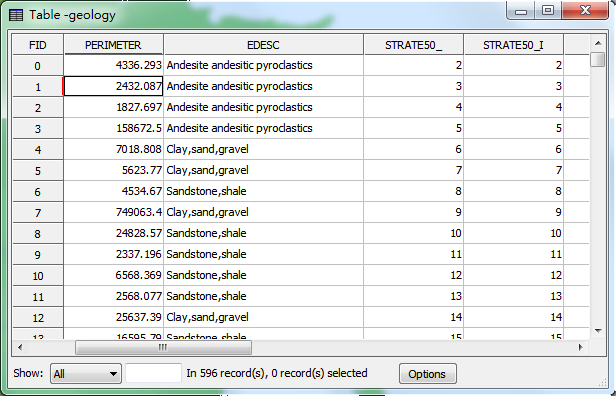
Task: Select row with FID 11
Action: click(x=38, y=297)
